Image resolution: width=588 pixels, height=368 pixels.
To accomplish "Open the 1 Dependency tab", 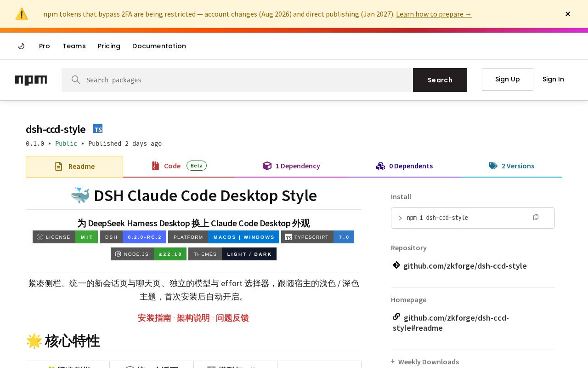I will [x=291, y=166].
